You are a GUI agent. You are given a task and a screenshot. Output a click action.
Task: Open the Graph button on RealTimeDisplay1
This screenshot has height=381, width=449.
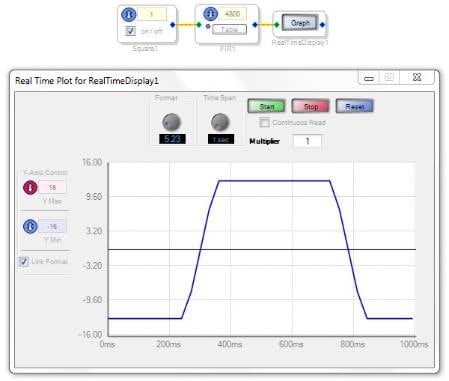(300, 23)
